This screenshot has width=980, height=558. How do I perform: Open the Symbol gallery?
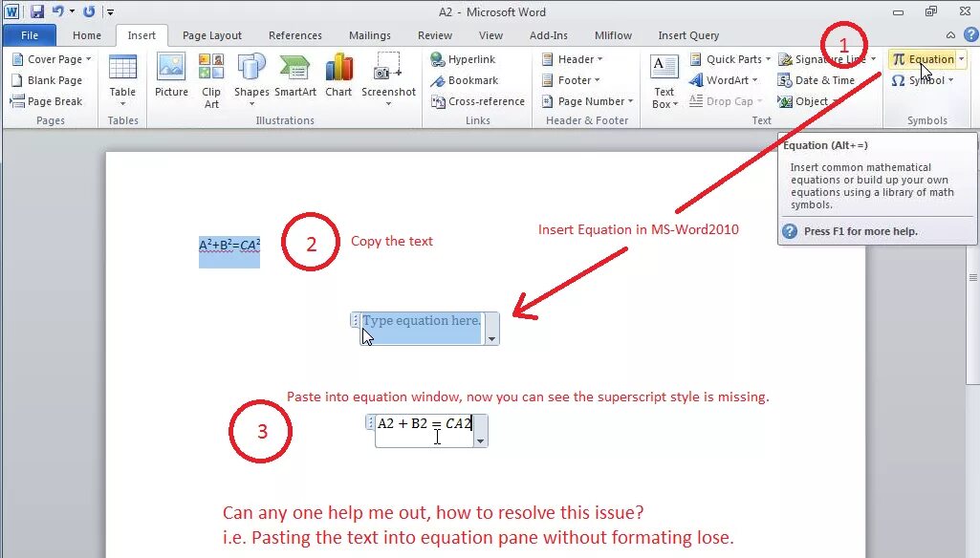[923, 80]
